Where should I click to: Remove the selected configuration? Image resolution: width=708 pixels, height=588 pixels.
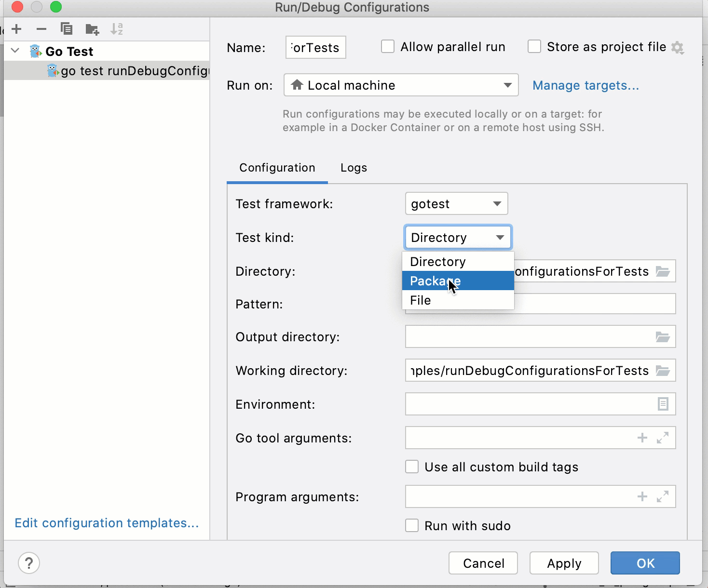(41, 29)
